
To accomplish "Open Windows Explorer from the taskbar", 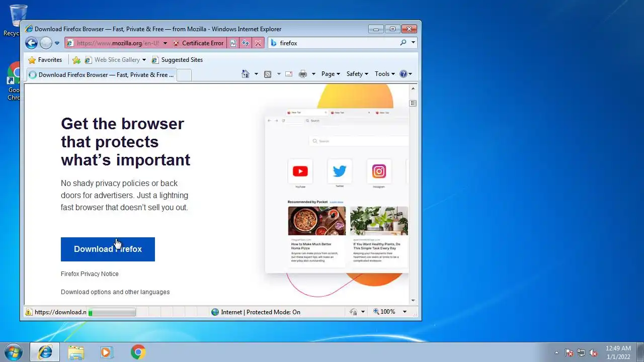I will pyautogui.click(x=76, y=352).
